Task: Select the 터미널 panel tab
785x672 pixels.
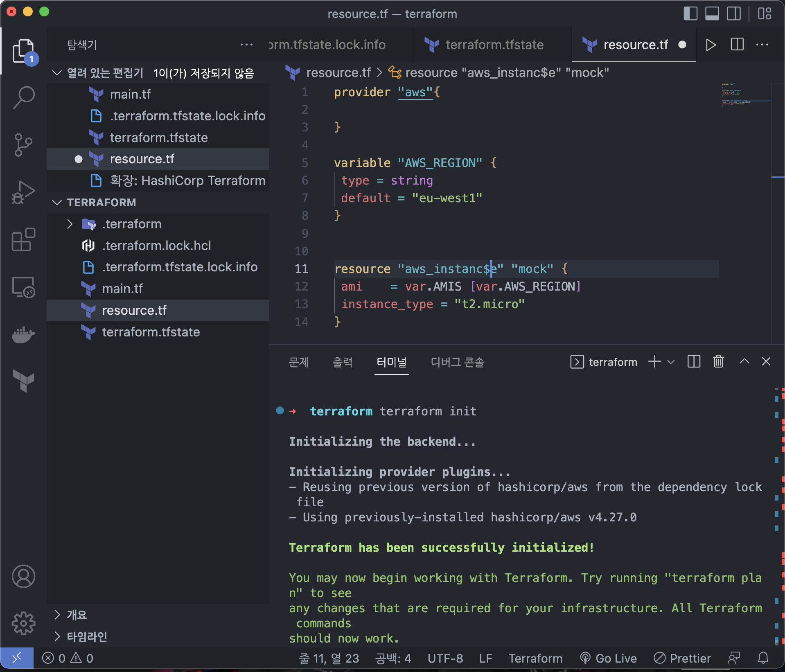Action: click(391, 362)
